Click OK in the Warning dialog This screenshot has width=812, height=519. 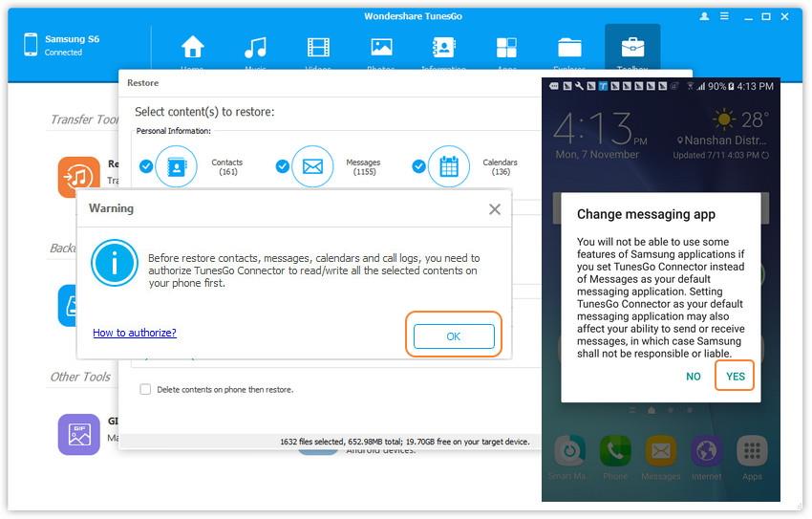click(454, 336)
